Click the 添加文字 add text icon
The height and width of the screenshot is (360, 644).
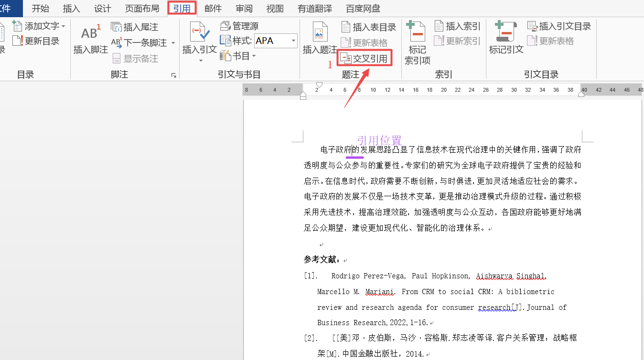[17, 26]
